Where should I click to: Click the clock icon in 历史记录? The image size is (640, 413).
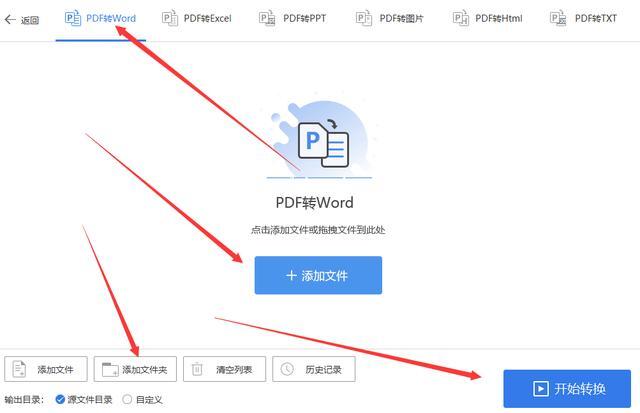287,369
